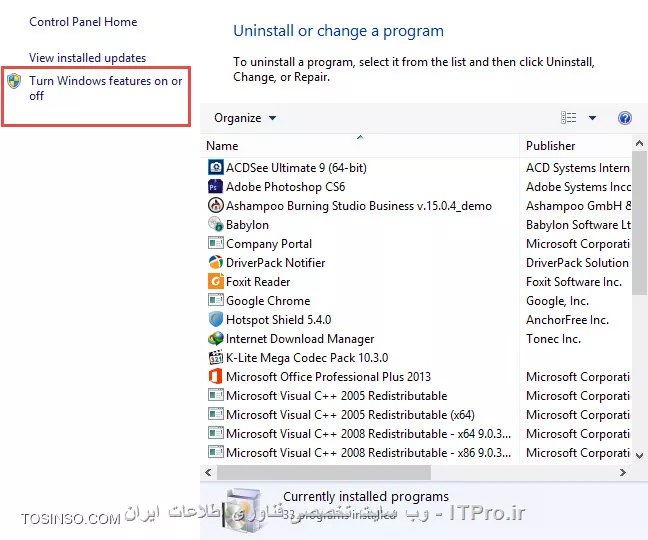Select the Internet Download Manager entry

pyautogui.click(x=300, y=339)
